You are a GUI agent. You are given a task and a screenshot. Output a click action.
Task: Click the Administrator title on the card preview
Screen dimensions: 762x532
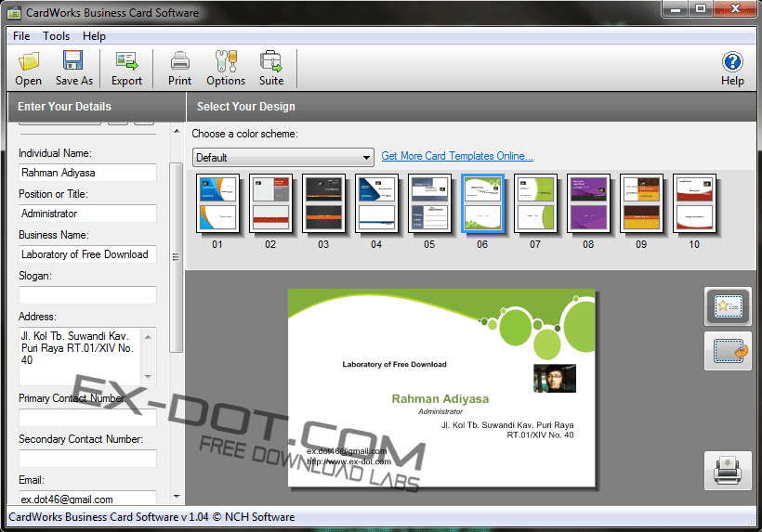coord(440,411)
